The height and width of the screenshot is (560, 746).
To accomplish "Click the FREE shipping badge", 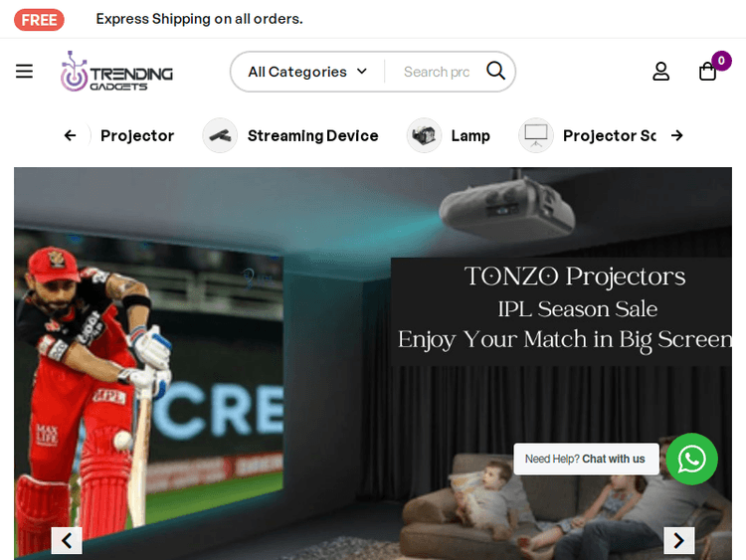I will pyautogui.click(x=39, y=20).
